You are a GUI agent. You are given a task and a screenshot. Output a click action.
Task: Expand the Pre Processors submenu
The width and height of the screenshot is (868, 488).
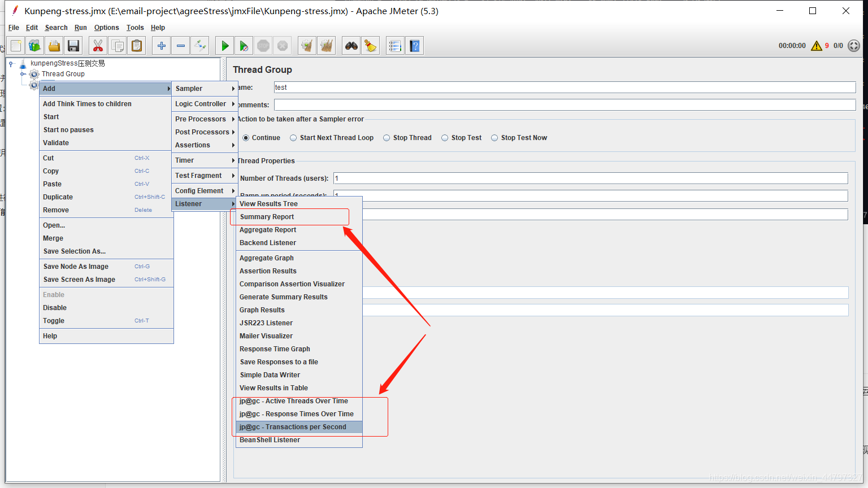click(205, 119)
